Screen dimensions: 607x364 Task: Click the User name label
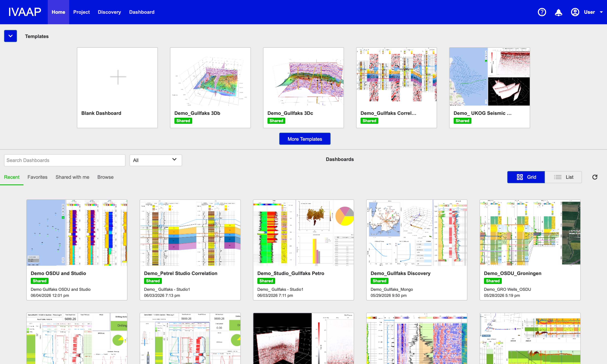(x=589, y=12)
